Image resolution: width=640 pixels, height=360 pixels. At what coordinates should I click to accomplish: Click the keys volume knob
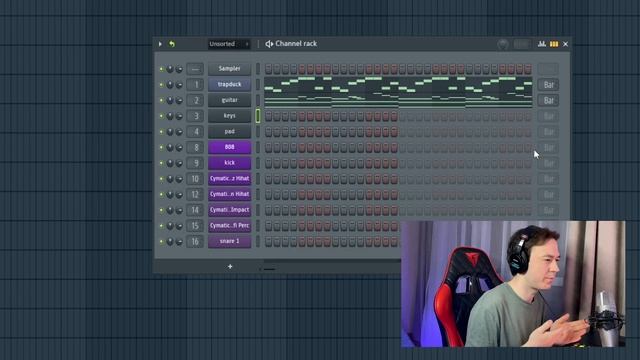(179, 116)
